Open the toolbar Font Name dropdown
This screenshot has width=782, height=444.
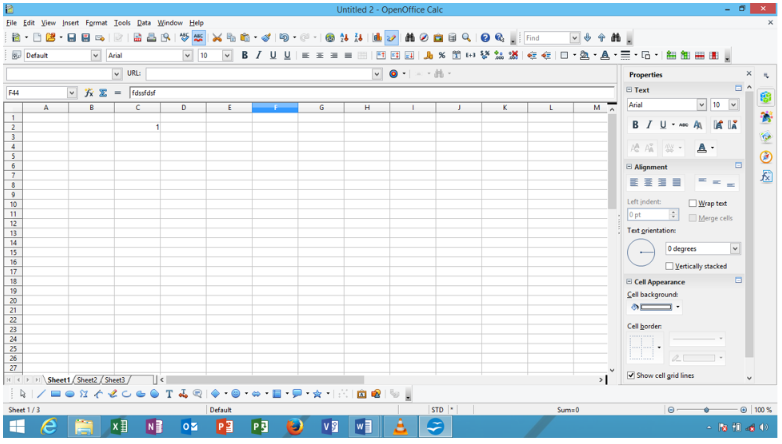click(x=188, y=55)
